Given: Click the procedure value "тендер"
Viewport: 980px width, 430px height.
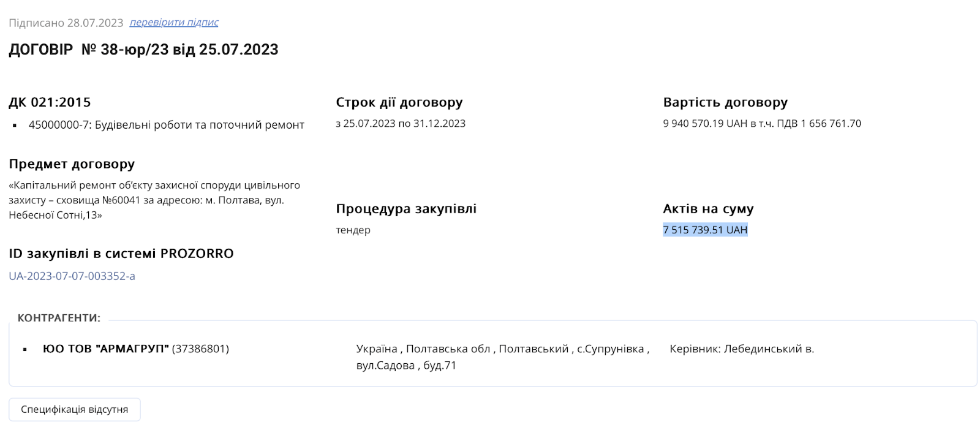Looking at the screenshot, I should [x=353, y=230].
